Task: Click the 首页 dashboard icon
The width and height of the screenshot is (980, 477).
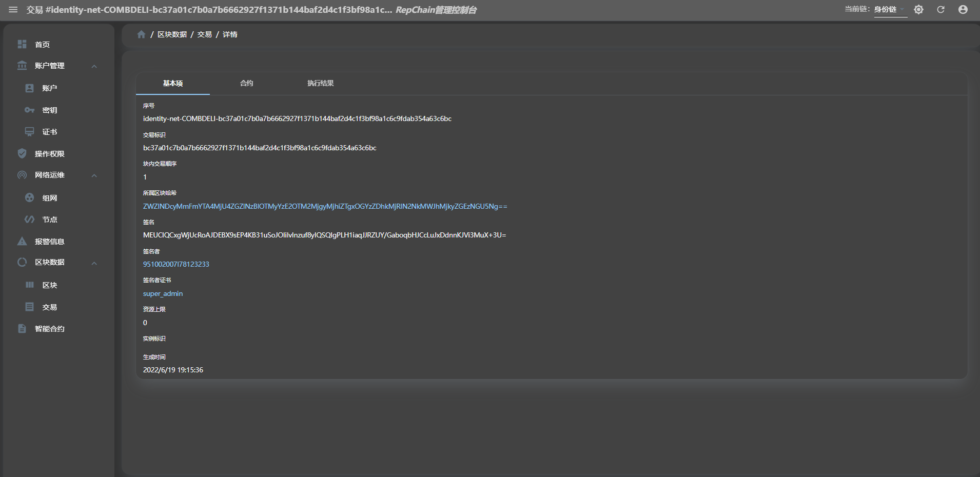Action: pos(22,44)
